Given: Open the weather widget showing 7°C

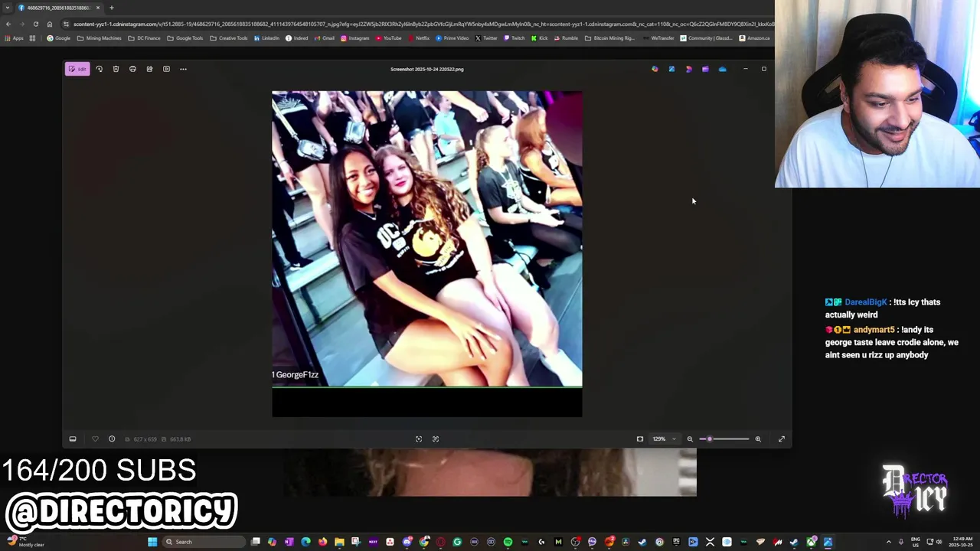Looking at the screenshot, I should tap(24, 542).
